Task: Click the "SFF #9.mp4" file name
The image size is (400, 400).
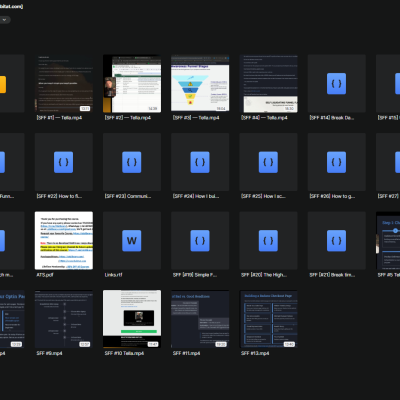Action: coord(49,353)
